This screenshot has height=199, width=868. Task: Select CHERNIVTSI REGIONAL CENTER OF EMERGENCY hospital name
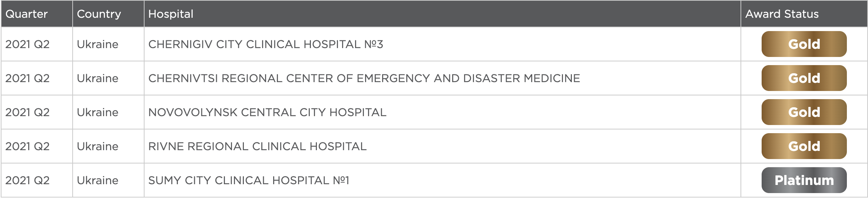click(364, 78)
